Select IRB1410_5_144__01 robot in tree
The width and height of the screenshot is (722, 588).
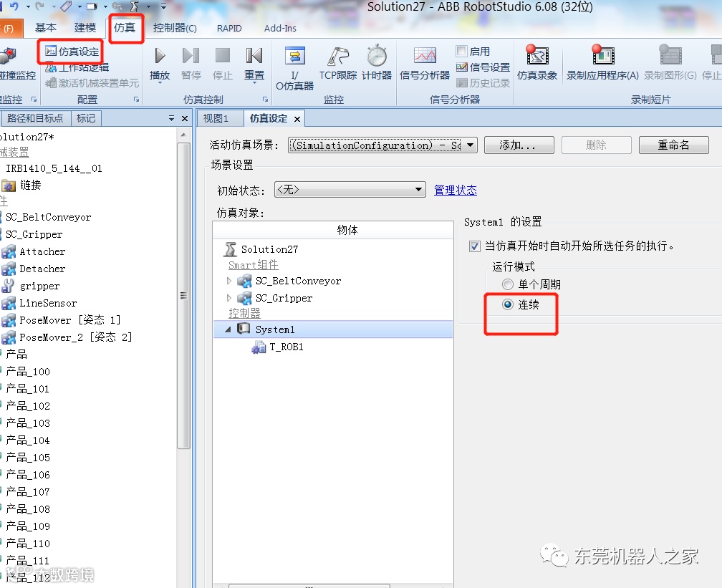coord(54,168)
